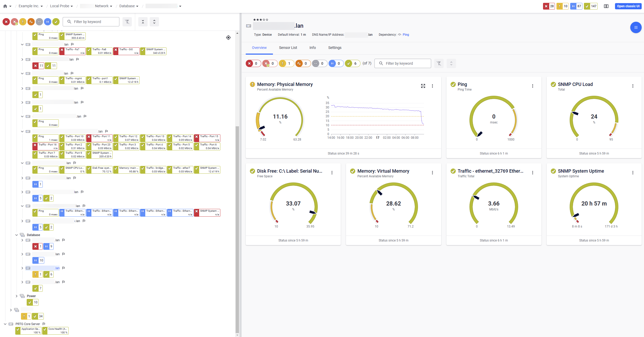Set device priority by clicking the fourth star
644x337 pixels.
[x=264, y=19]
